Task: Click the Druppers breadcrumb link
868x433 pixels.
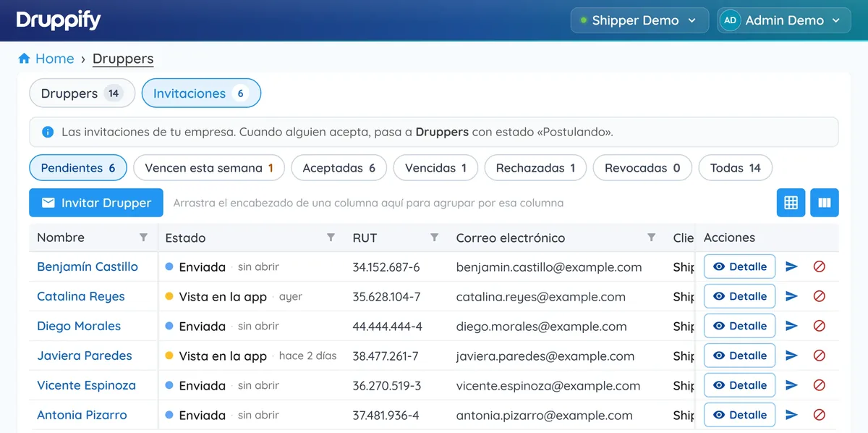Action: point(123,59)
